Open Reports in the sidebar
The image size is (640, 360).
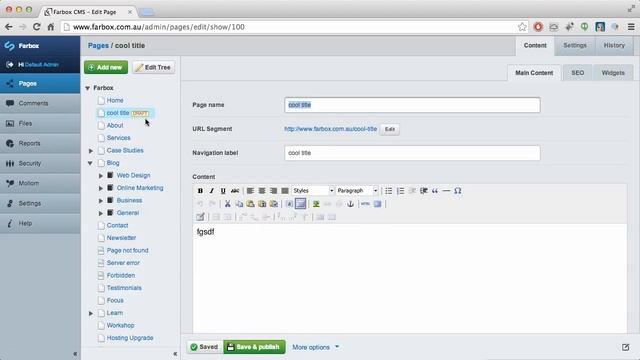click(40, 143)
